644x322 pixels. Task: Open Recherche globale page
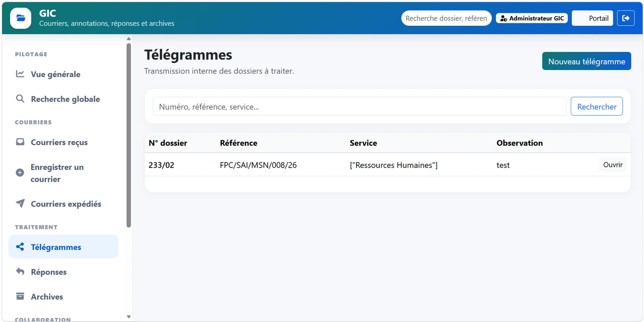64,99
